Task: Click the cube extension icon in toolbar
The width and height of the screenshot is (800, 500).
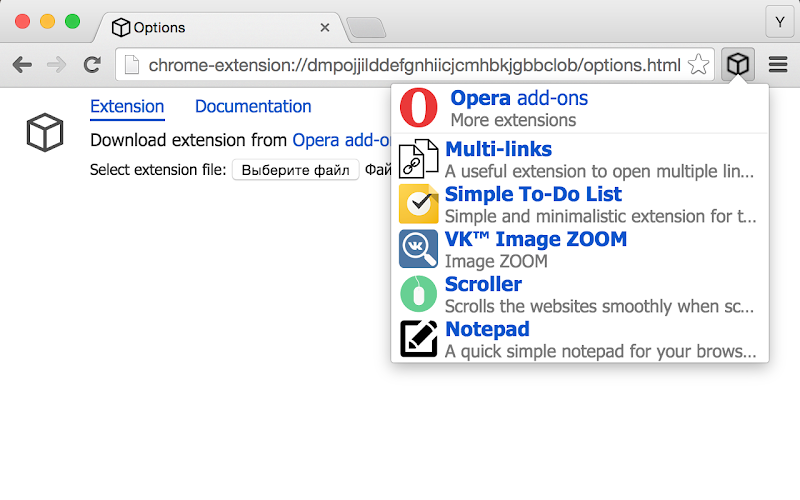Action: pos(738,65)
